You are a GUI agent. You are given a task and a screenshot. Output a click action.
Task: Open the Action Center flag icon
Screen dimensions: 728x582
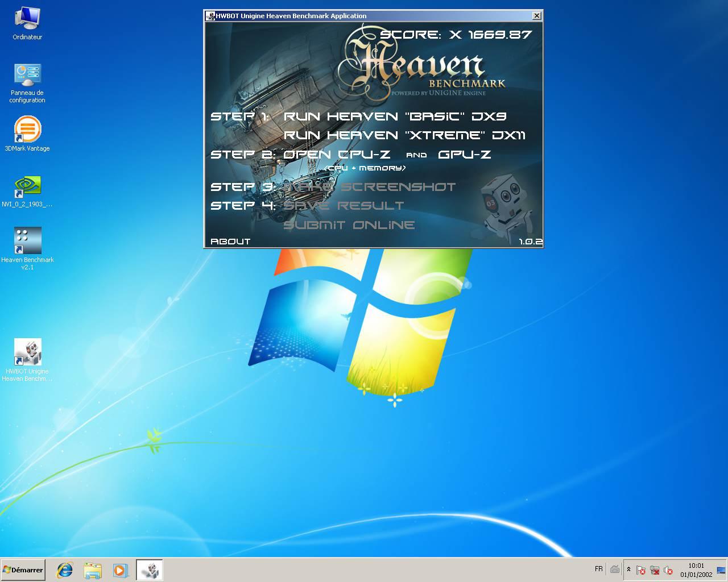point(640,570)
